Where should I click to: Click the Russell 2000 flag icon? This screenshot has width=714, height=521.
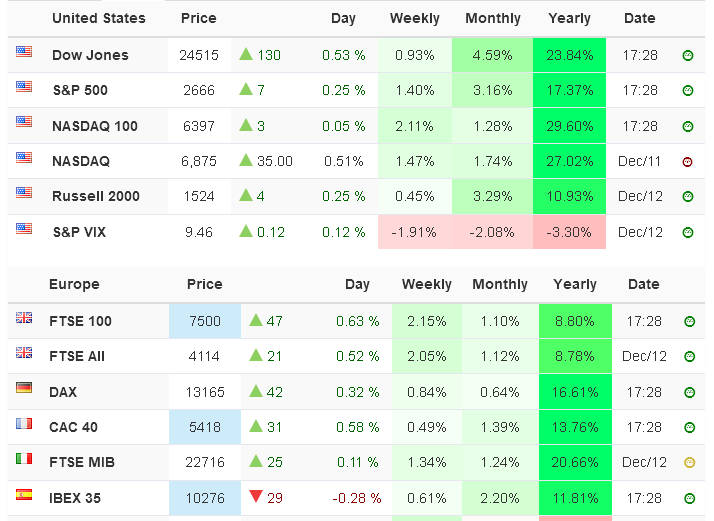[x=24, y=192]
